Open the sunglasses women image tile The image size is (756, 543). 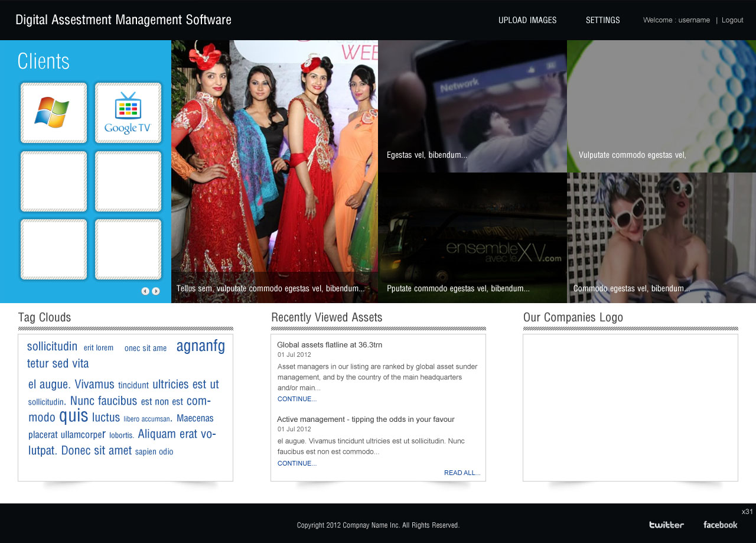pyautogui.click(x=661, y=238)
